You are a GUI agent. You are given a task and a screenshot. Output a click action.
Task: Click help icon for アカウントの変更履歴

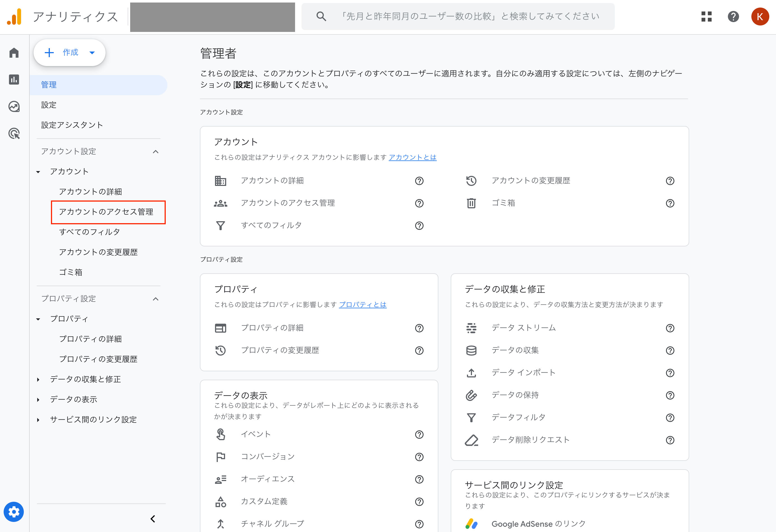coord(670,181)
